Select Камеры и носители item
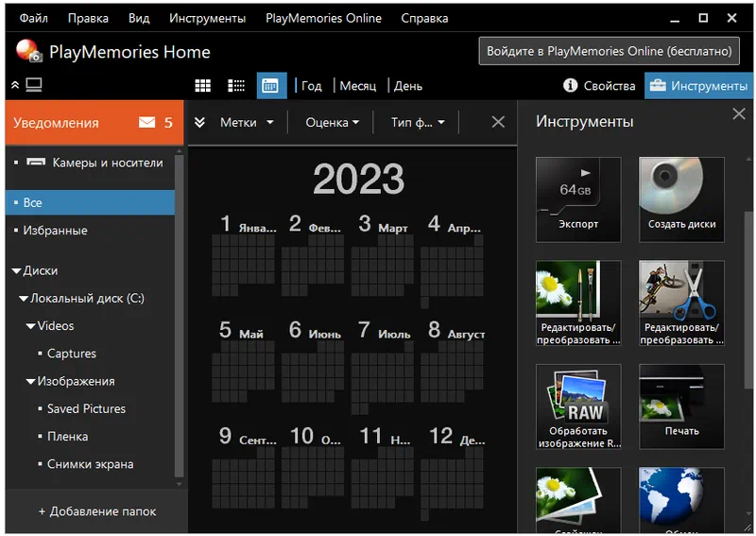The image size is (756, 536). click(90, 163)
